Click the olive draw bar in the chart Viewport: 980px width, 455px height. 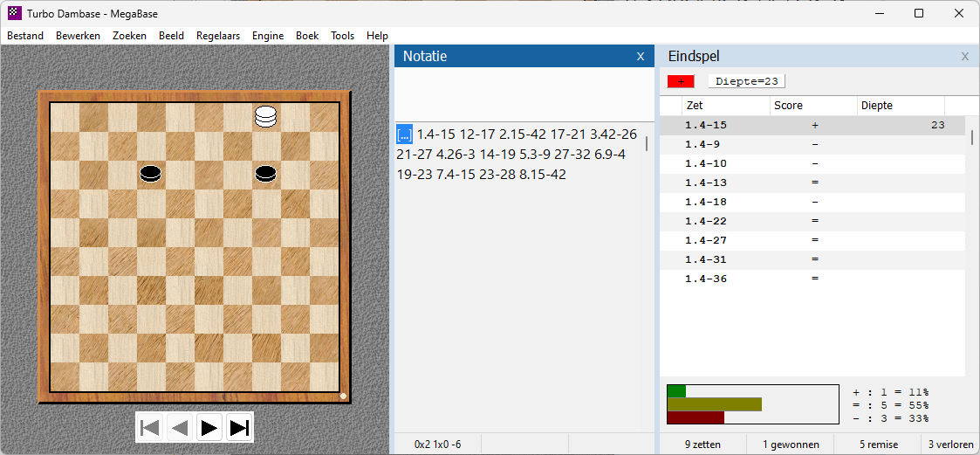(x=715, y=404)
